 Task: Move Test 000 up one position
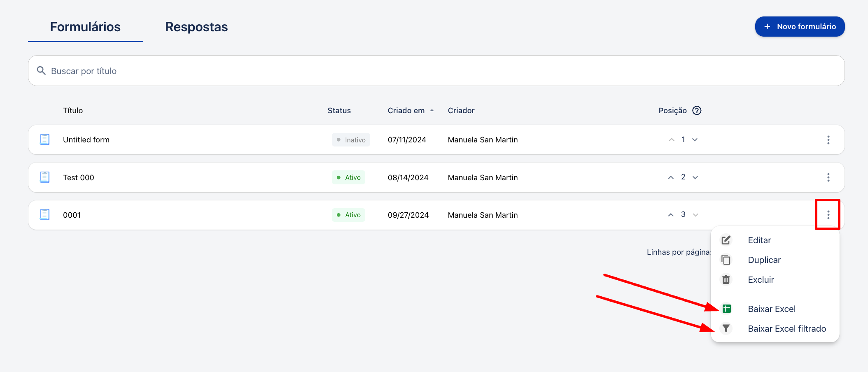click(x=671, y=177)
